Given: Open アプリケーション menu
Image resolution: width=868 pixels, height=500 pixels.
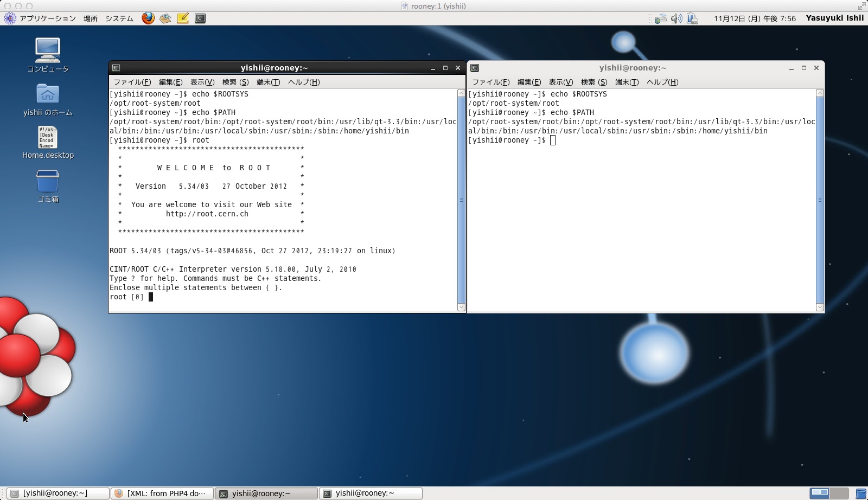Looking at the screenshot, I should 48,18.
